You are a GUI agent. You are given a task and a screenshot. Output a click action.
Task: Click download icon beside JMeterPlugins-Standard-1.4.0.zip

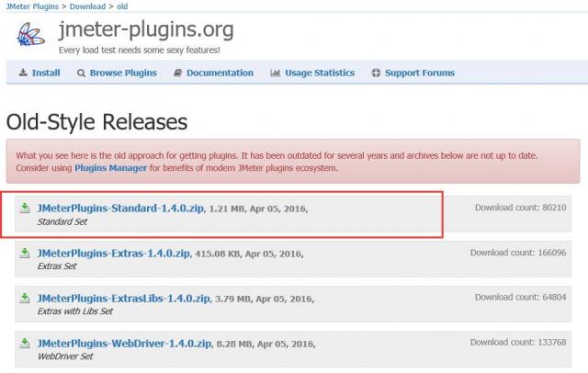coord(25,208)
